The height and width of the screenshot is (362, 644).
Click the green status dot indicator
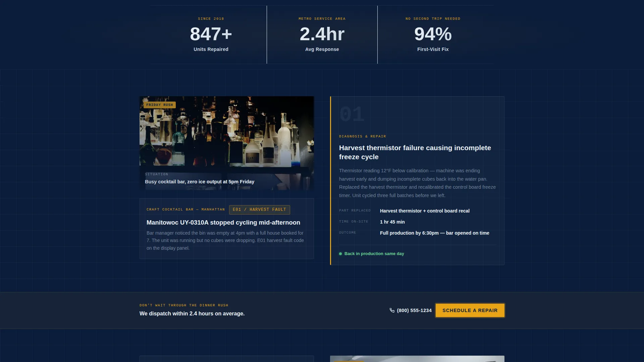340,254
